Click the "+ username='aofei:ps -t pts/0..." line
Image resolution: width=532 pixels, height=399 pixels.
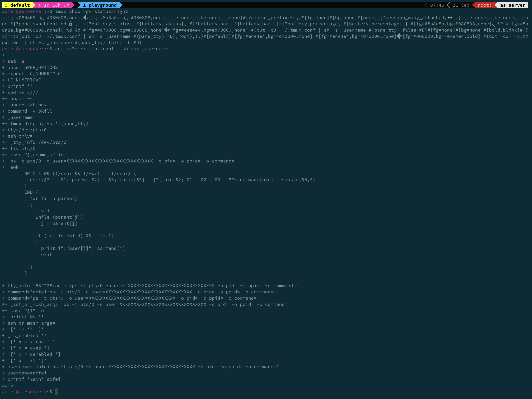[x=140, y=367]
